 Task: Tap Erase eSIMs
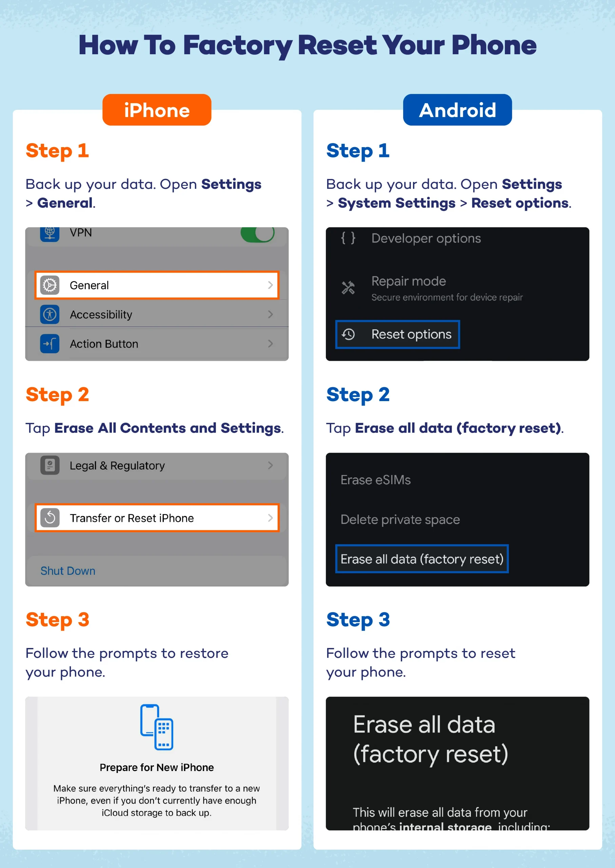point(375,480)
